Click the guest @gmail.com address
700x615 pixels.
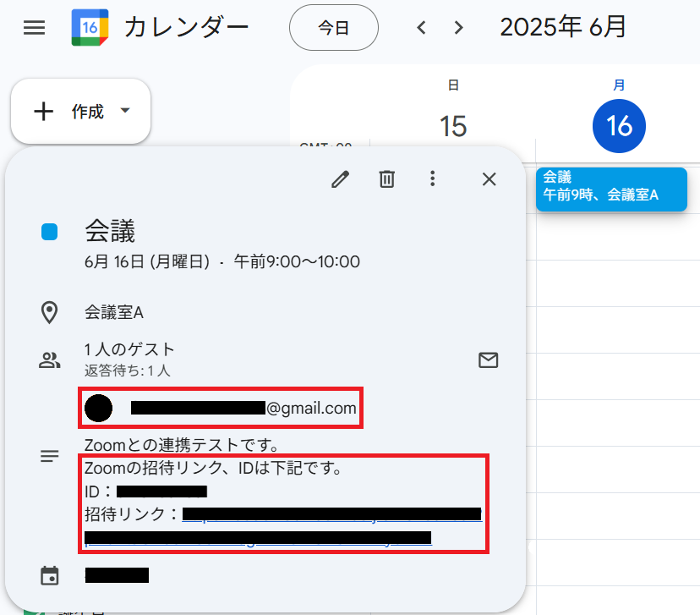[x=243, y=409]
